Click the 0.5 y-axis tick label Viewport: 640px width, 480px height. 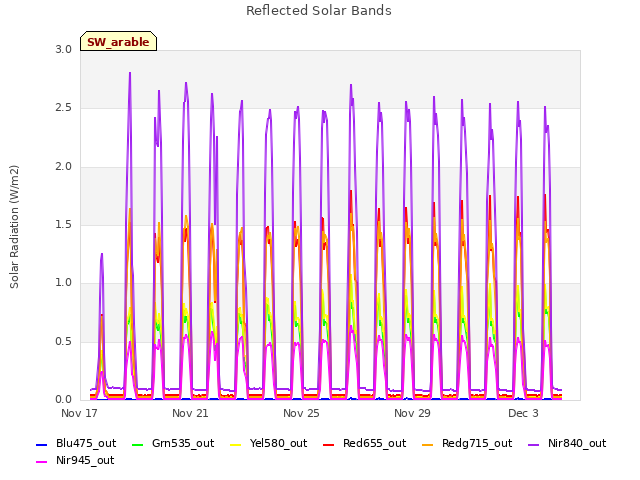coord(63,341)
